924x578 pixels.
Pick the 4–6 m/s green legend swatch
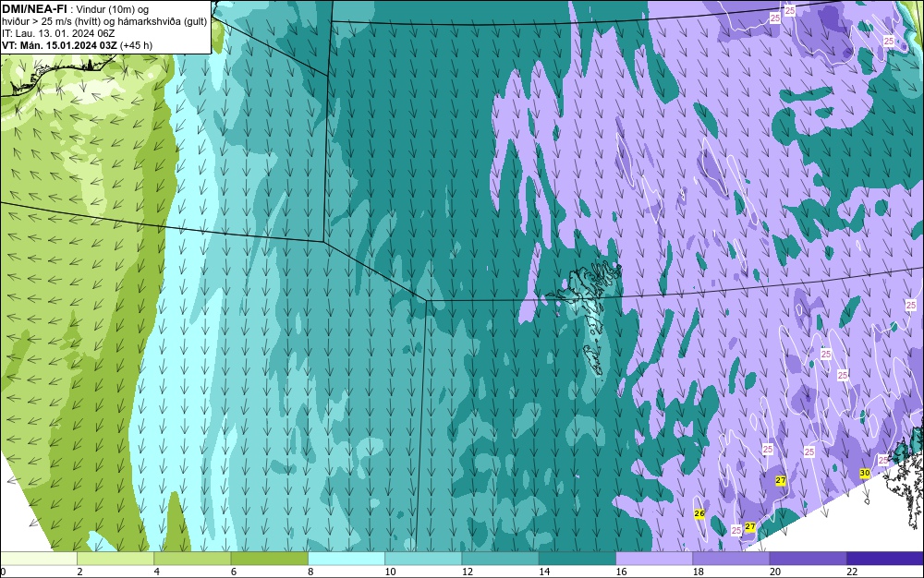193,559
